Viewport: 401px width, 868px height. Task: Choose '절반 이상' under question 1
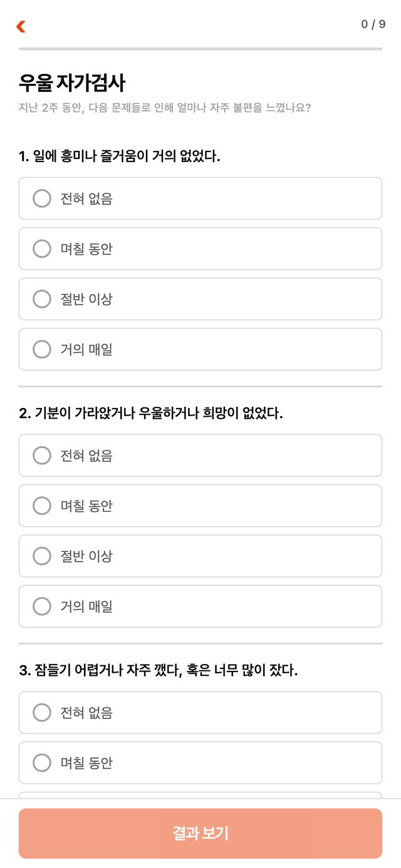pyautogui.click(x=200, y=299)
